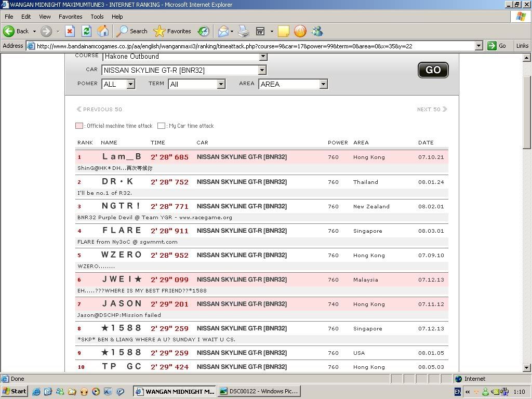Open the History panel icon
The image size is (532, 399).
pyautogui.click(x=204, y=31)
